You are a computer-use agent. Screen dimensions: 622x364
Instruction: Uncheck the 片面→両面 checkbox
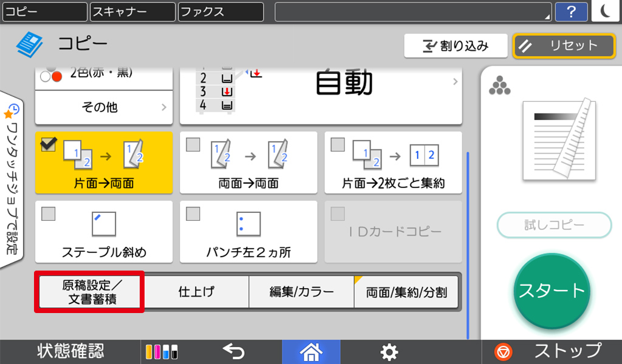point(49,144)
